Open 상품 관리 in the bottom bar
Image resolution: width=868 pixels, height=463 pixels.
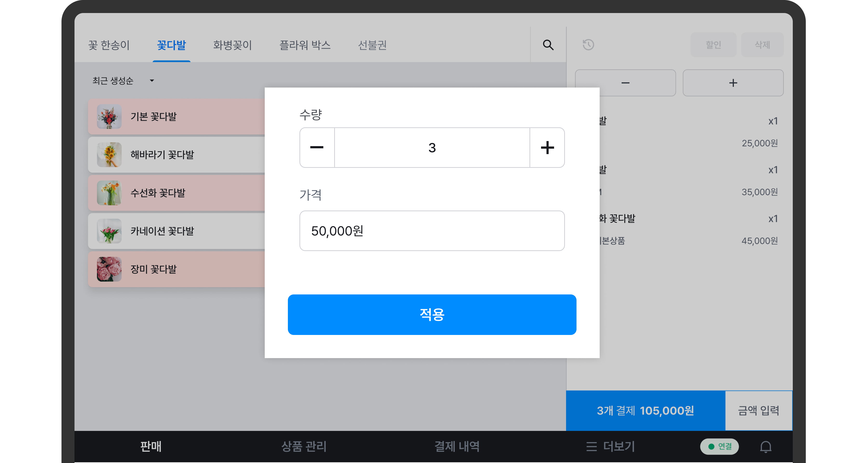(x=304, y=447)
